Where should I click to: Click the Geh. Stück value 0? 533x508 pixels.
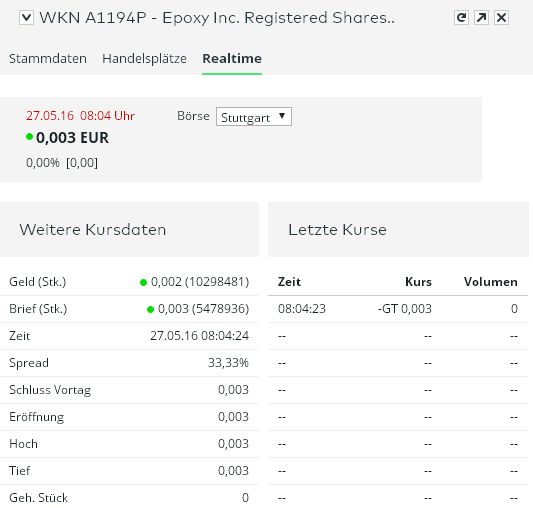coord(245,497)
